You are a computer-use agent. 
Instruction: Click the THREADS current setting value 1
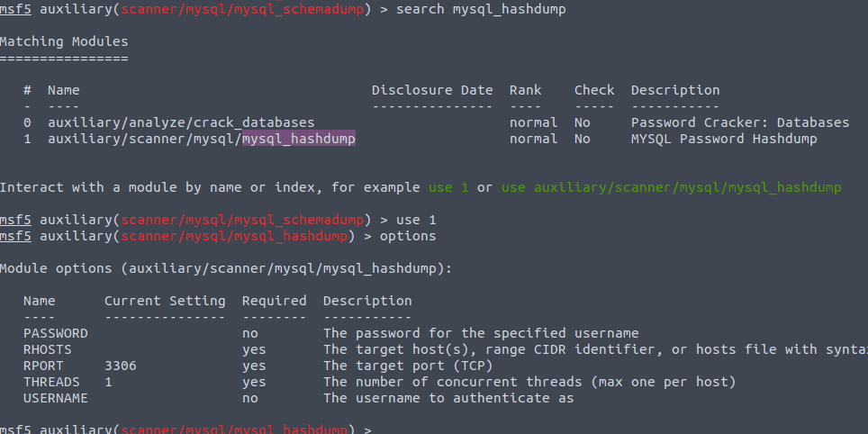click(108, 382)
